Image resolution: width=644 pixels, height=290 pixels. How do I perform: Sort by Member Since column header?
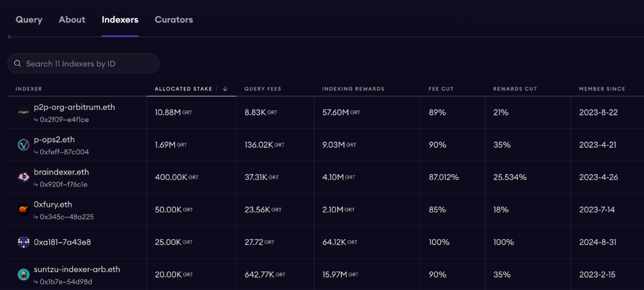coord(602,89)
